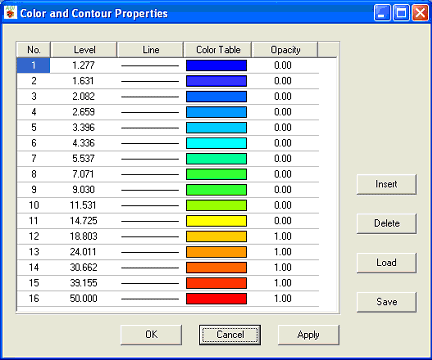Click level value 50.000
Screen dimensions: 432x360
point(83,299)
